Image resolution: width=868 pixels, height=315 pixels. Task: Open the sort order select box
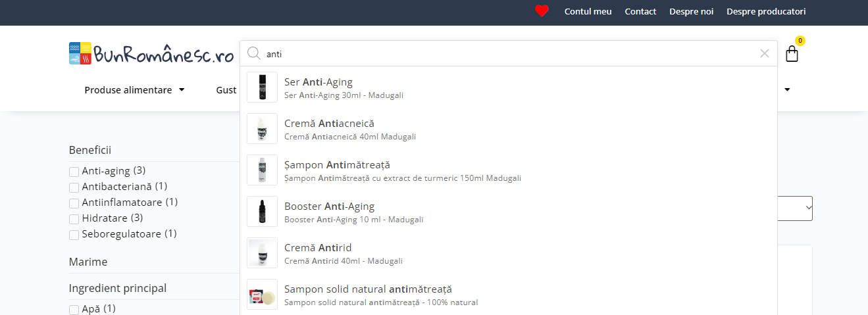point(795,208)
